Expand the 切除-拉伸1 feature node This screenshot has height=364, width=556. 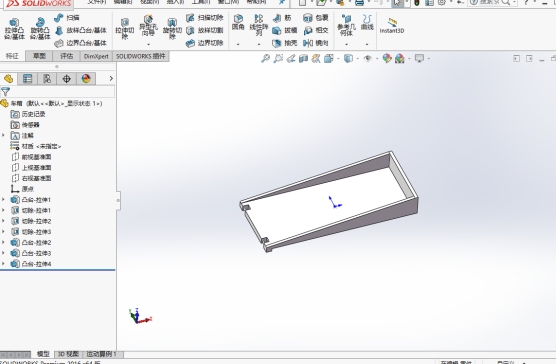[x=4, y=210]
